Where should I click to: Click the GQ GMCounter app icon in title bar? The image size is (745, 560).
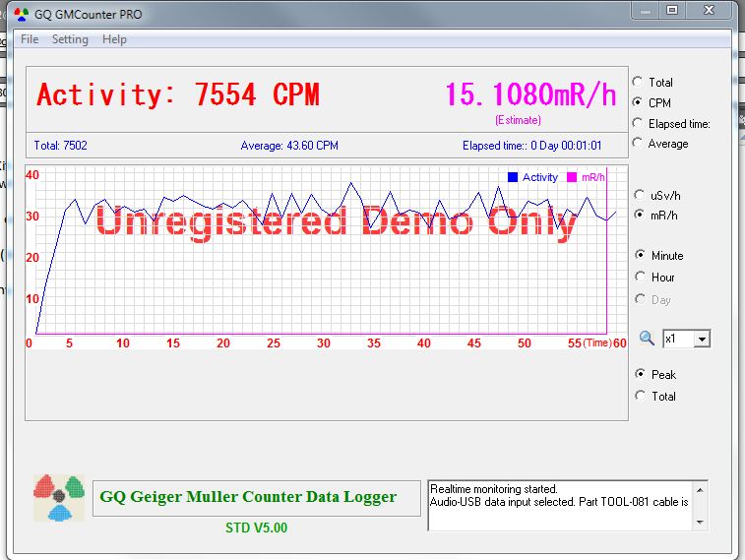pyautogui.click(x=21, y=15)
